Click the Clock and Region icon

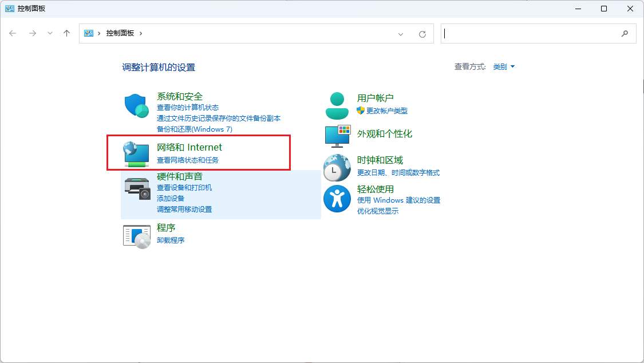pos(337,167)
